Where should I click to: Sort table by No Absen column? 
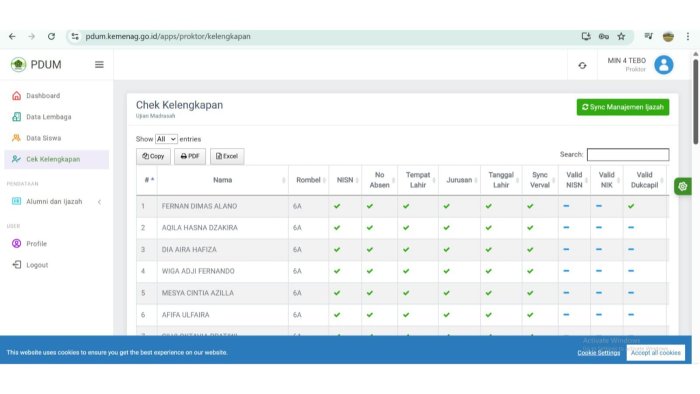(x=379, y=180)
